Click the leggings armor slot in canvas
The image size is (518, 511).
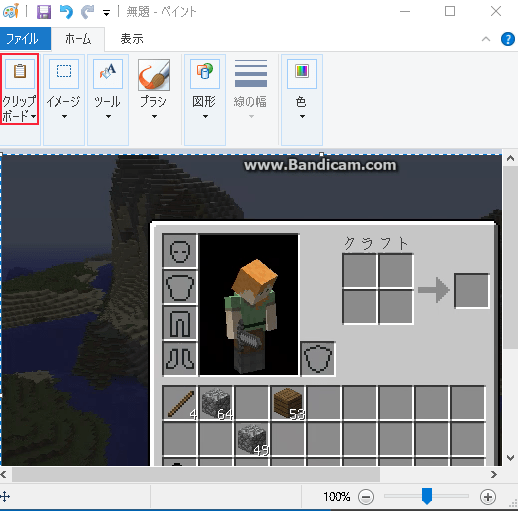180,323
